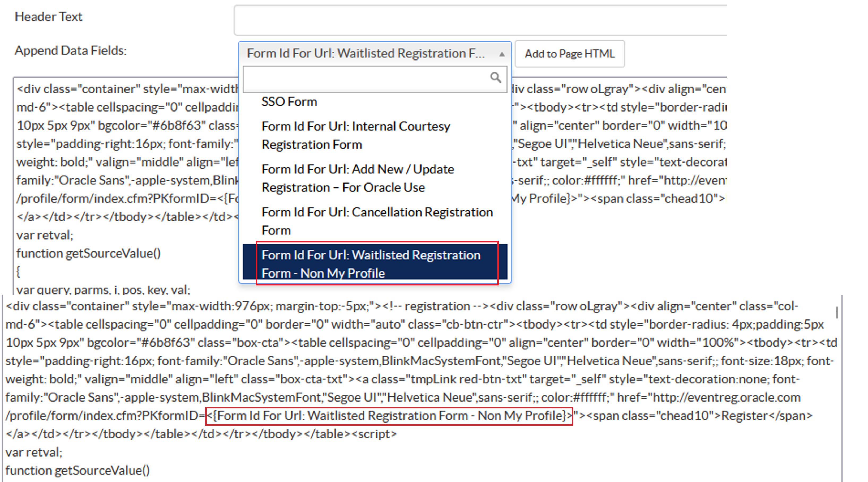Click the Waitlisted Form Id token in lower code
Screen dimensions: 868x482
[x=389, y=416]
